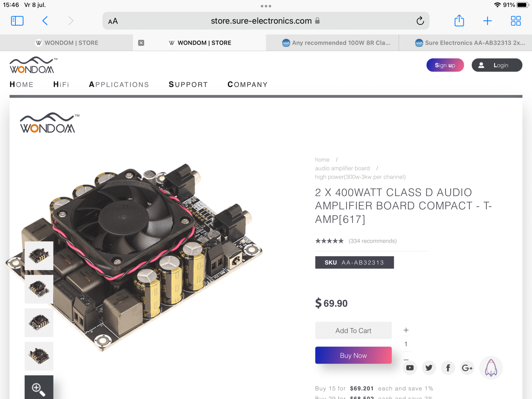This screenshot has height=399, width=532.
Task: Open the share sheet icon
Action: tap(459, 21)
